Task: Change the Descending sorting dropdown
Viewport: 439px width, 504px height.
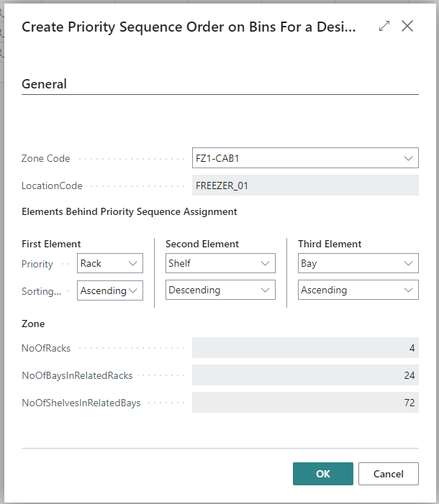Action: pos(220,290)
